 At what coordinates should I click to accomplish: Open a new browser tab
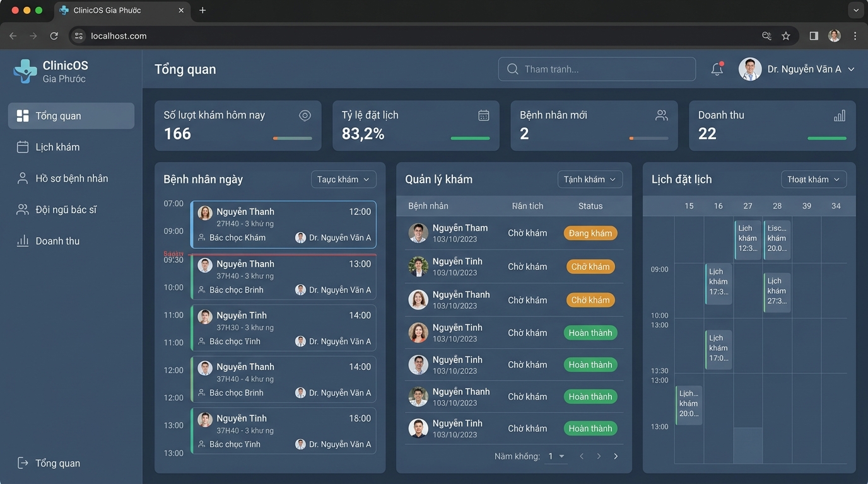click(202, 10)
